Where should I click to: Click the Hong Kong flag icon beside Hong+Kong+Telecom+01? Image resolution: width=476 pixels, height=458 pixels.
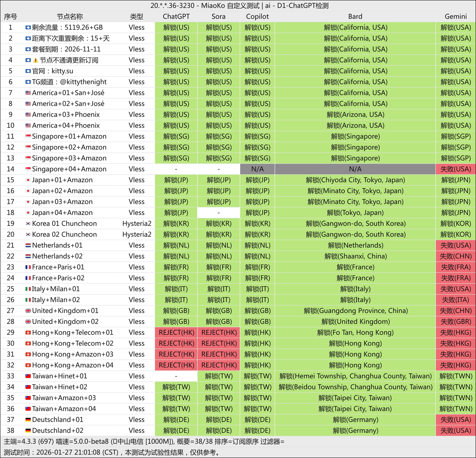(28, 332)
